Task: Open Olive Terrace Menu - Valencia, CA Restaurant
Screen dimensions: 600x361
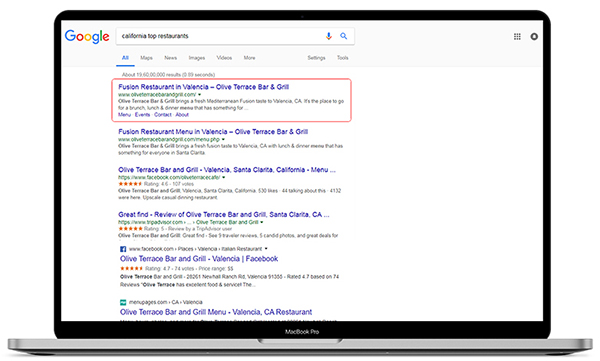Action: click(216, 312)
